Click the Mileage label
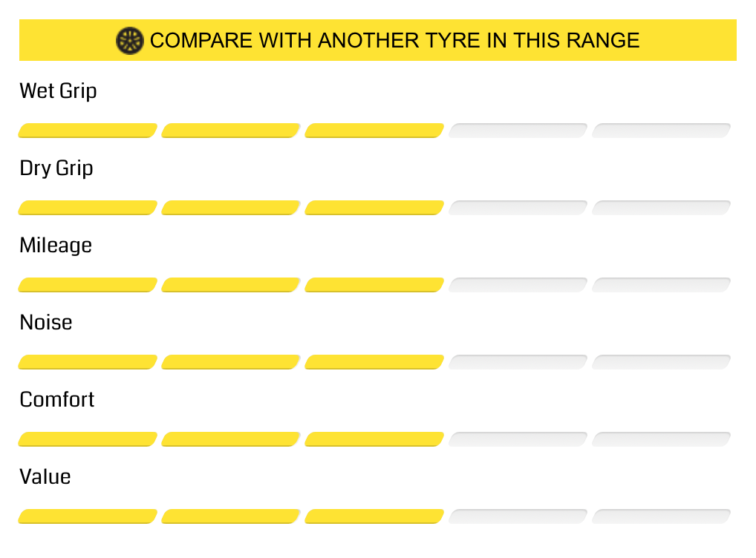 (56, 246)
